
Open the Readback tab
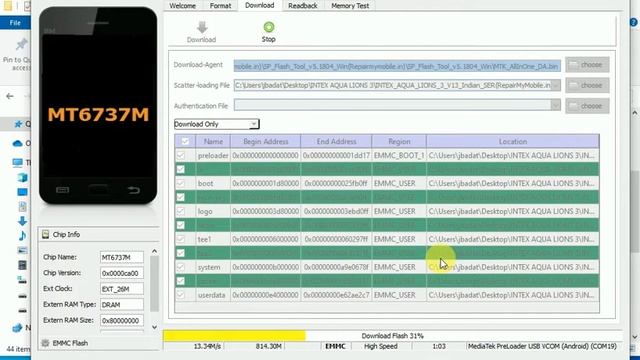click(302, 6)
